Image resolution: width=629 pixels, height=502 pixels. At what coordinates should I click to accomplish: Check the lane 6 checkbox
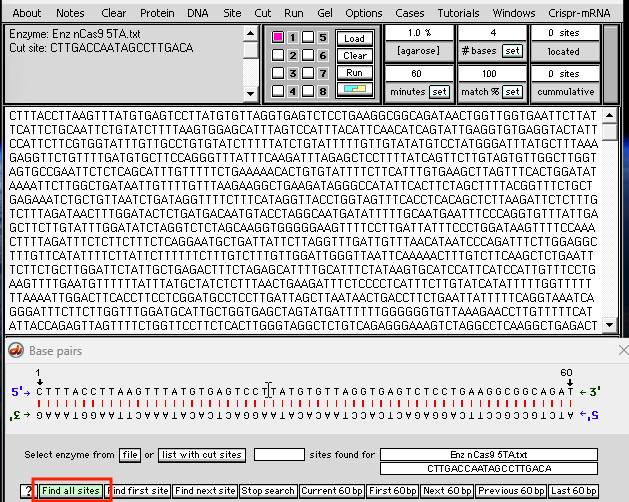308,55
